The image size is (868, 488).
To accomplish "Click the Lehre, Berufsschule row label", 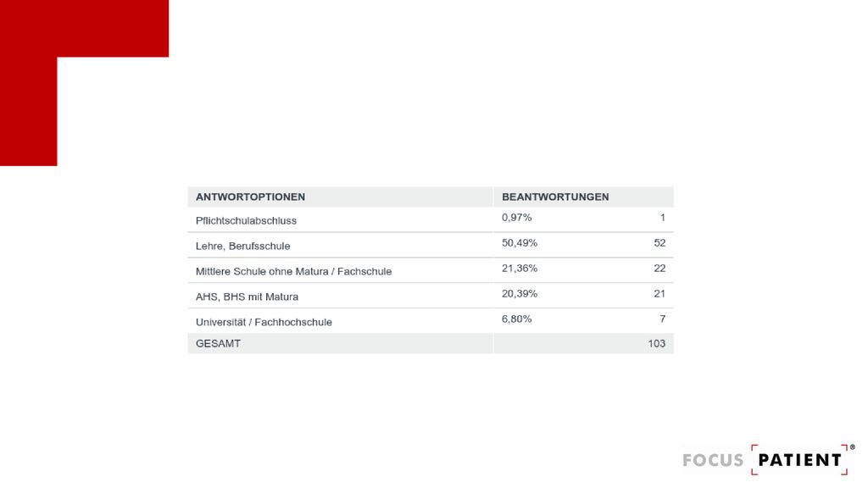I will [242, 247].
